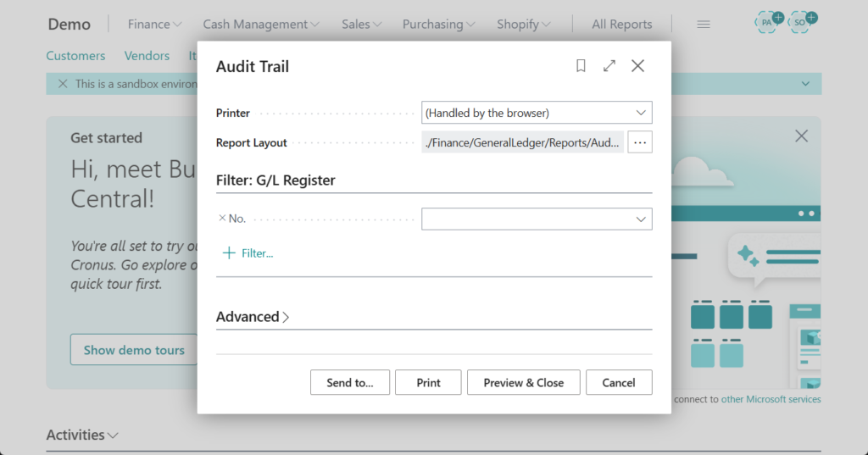
Task: Add a new filter with plus Filter link
Action: pos(248,253)
